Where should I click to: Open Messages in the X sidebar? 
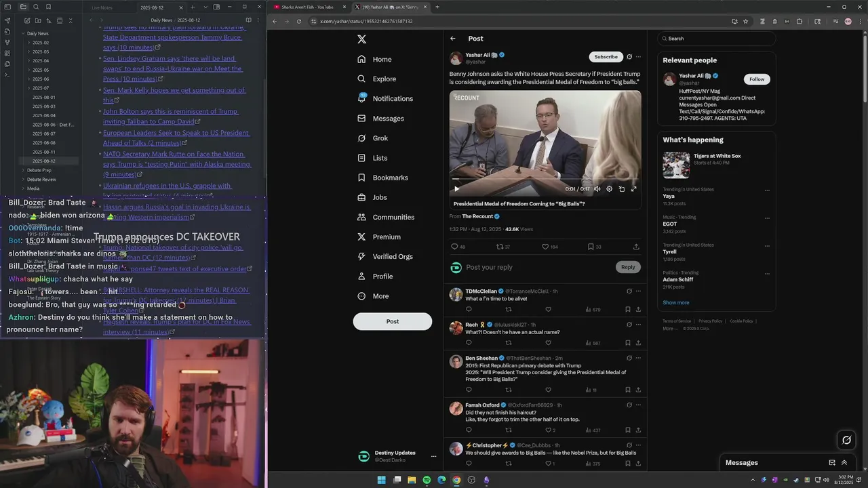380,119
